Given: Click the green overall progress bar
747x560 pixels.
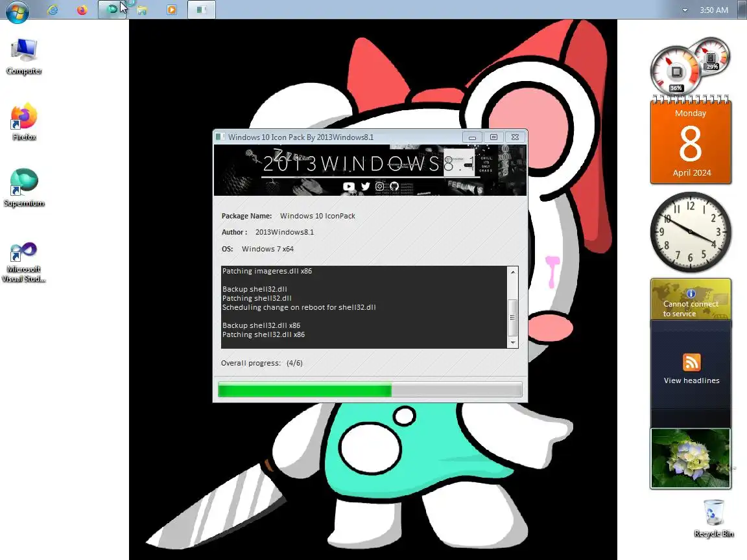Looking at the screenshot, I should point(370,390).
